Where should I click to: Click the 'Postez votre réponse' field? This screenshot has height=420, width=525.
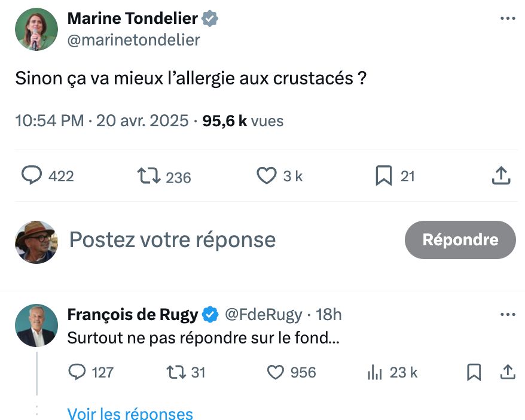pos(173,240)
